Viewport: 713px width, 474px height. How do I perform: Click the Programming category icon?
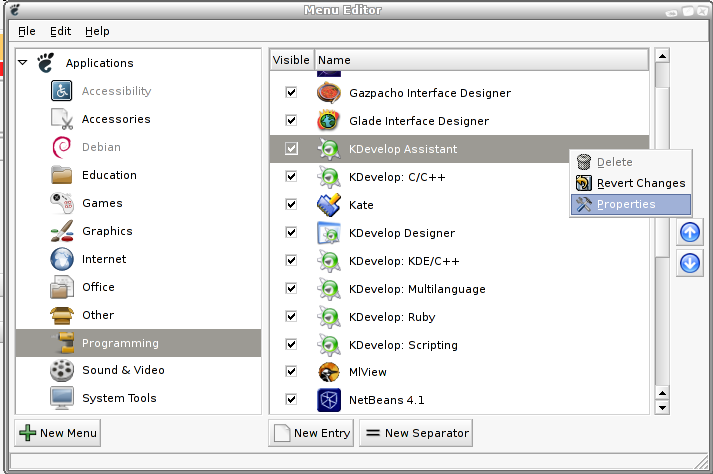point(64,343)
